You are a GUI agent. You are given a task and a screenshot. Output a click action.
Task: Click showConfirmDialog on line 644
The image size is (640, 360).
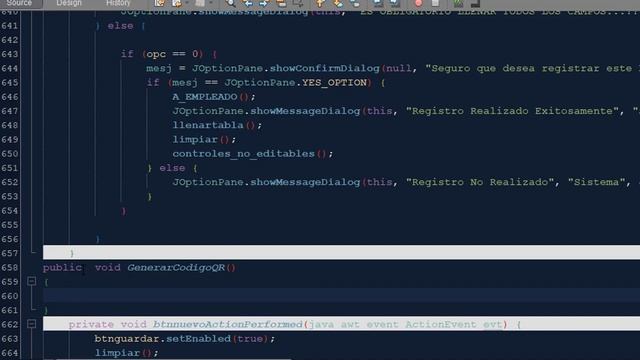pos(324,68)
